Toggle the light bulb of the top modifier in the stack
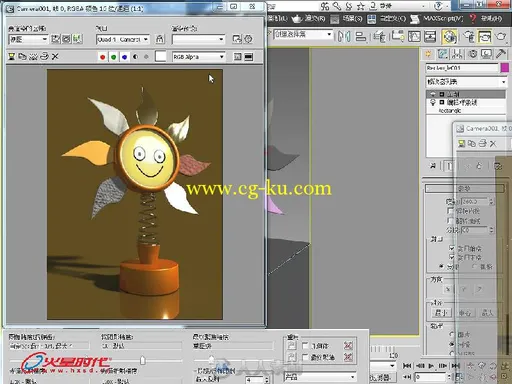The image size is (512, 384). pyautogui.click(x=433, y=94)
